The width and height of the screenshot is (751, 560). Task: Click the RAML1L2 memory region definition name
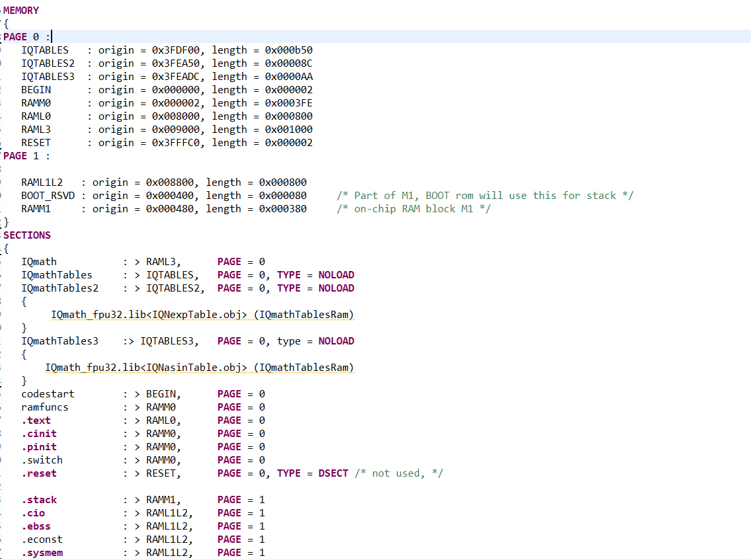[x=42, y=182]
